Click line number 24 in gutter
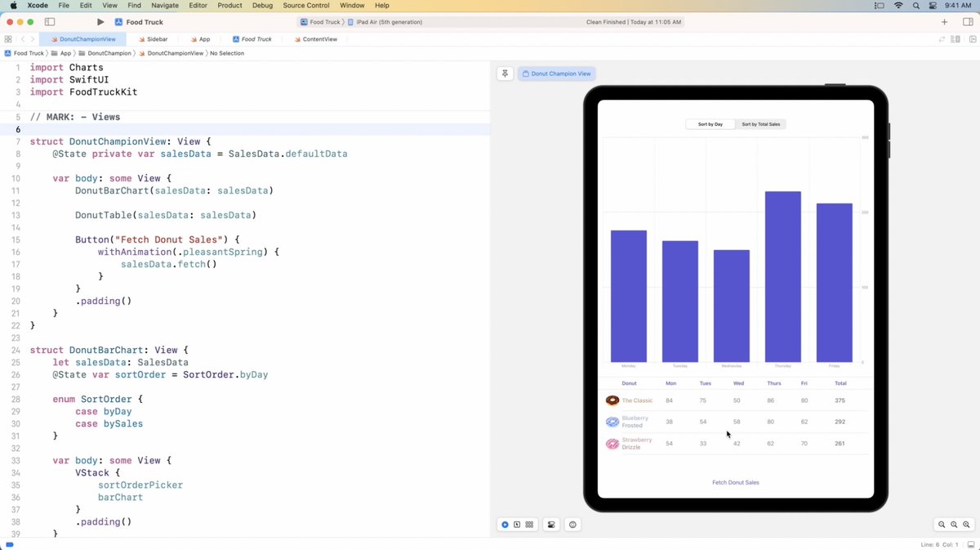 (x=16, y=350)
